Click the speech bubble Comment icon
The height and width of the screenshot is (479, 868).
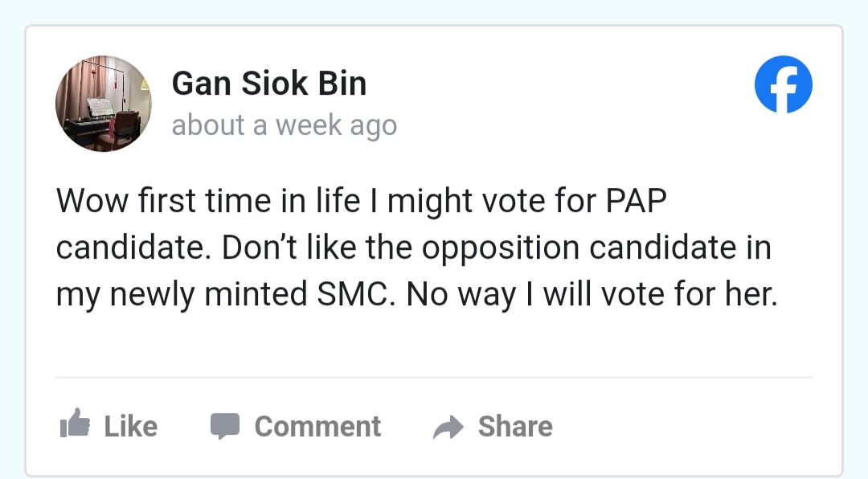[225, 426]
